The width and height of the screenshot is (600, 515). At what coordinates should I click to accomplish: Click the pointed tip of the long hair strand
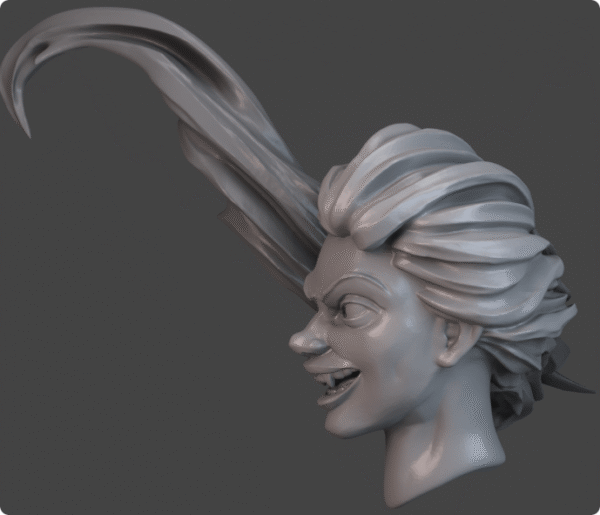point(27,130)
